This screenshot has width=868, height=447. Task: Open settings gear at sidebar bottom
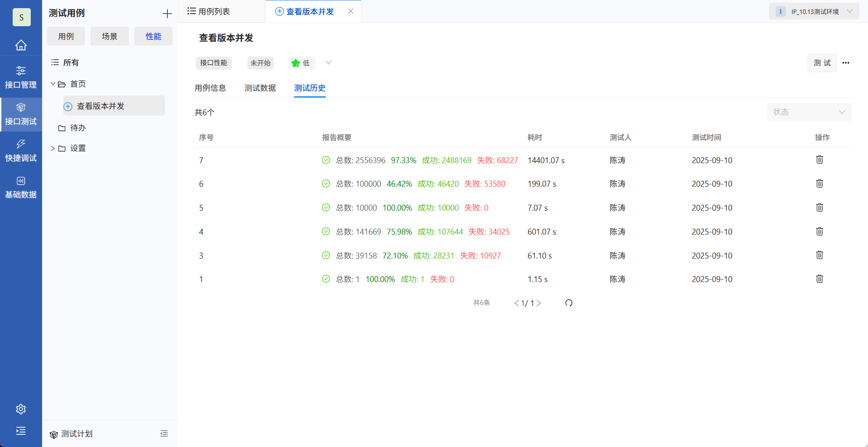(21, 409)
